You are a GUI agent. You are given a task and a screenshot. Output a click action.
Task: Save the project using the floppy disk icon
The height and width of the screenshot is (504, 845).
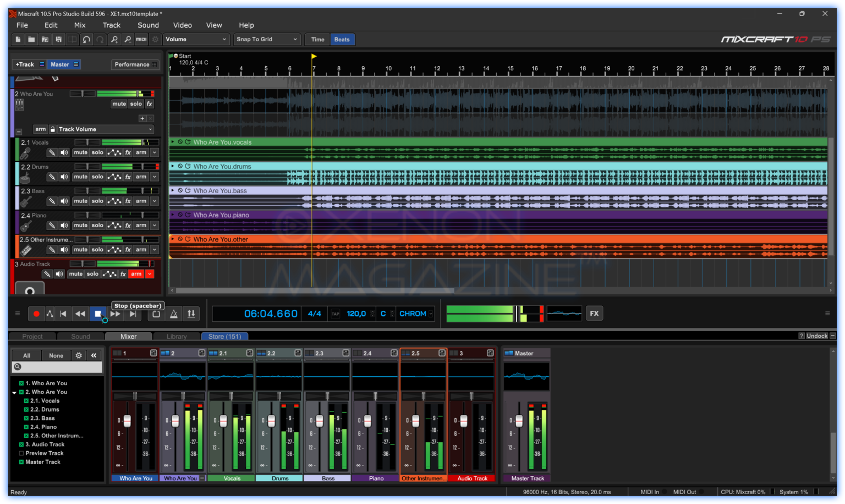pos(59,39)
